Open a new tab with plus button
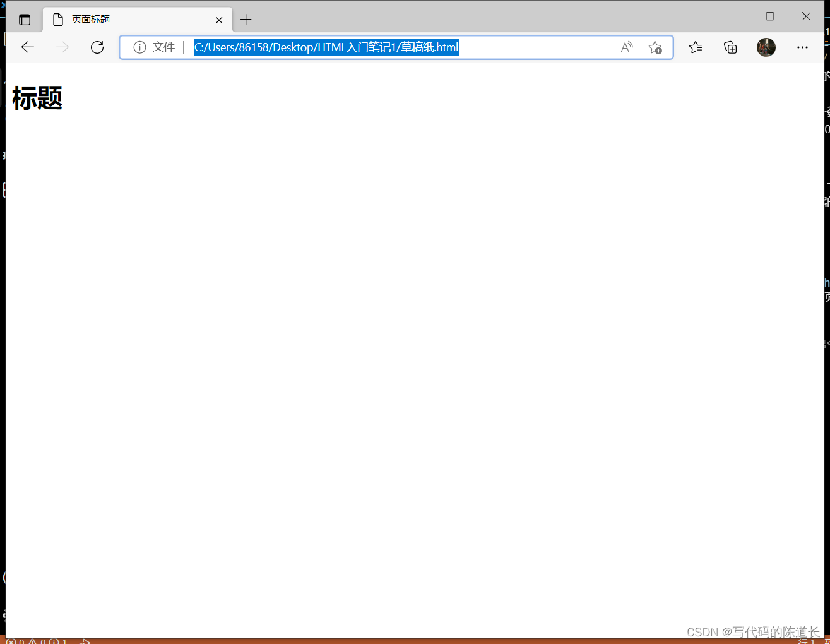 point(246,20)
